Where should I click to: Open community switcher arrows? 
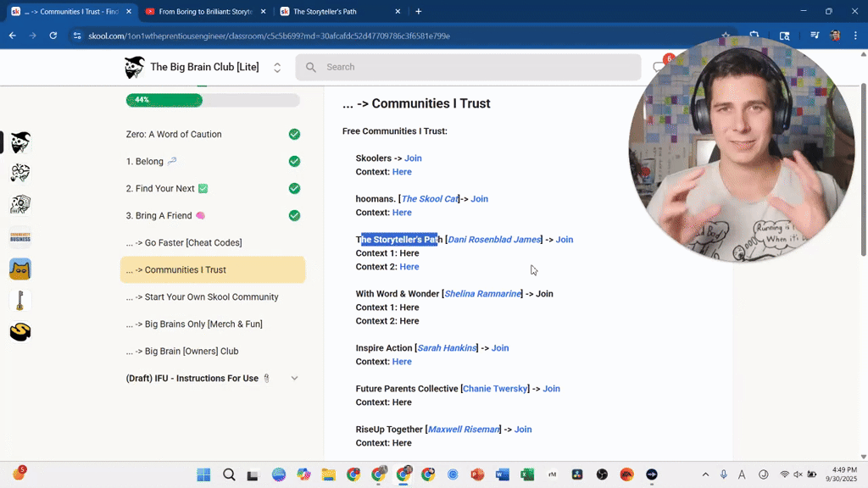point(277,68)
